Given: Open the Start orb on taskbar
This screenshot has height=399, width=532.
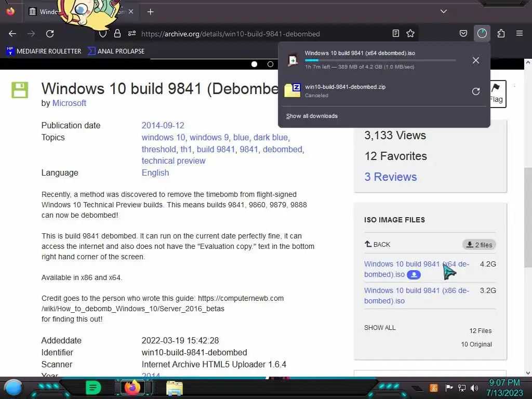Looking at the screenshot, I should click(x=14, y=388).
